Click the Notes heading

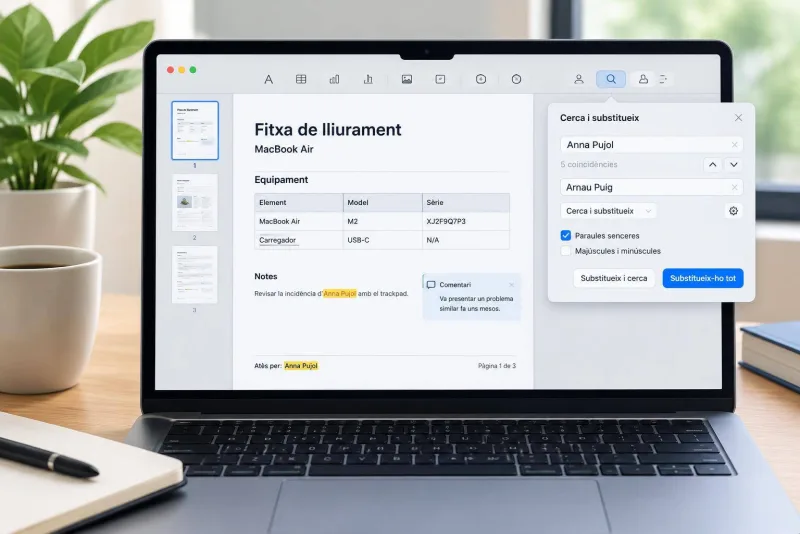266,276
